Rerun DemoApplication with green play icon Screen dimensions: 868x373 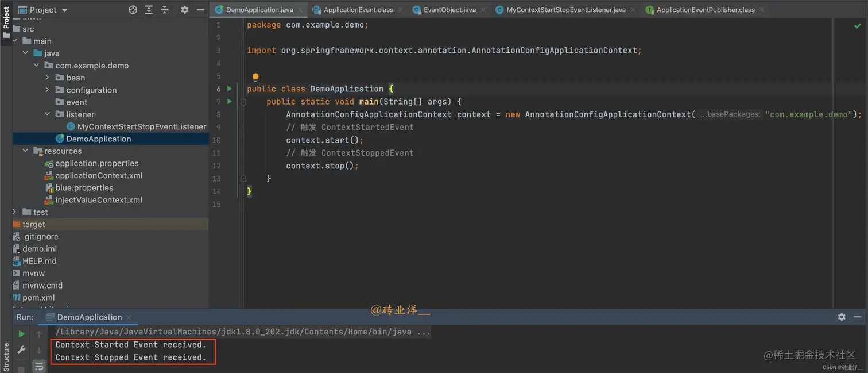point(22,334)
